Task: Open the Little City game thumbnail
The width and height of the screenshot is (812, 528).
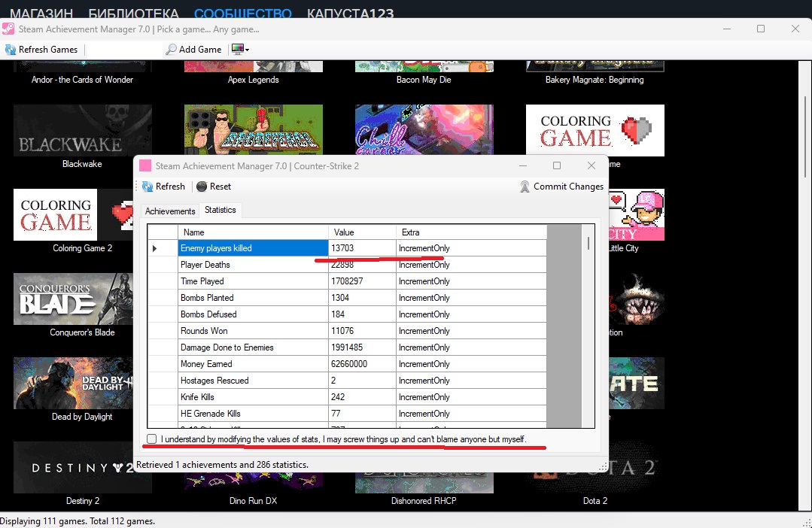Action: (637, 215)
